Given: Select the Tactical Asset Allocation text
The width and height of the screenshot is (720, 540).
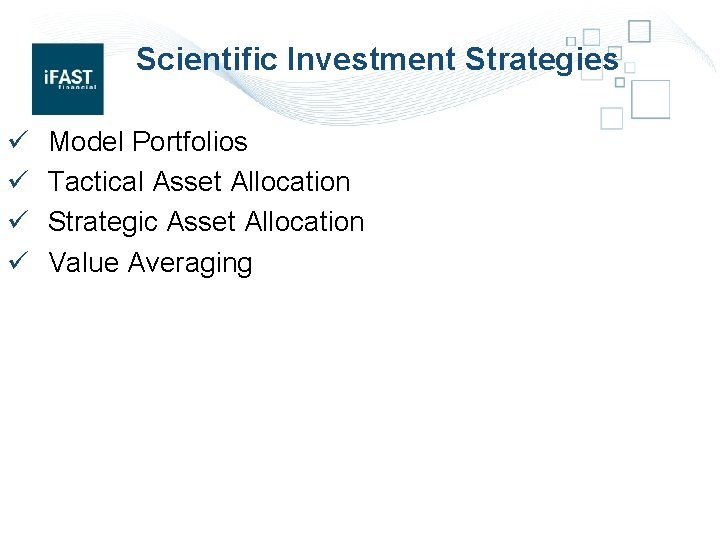Looking at the screenshot, I should pos(199,181).
